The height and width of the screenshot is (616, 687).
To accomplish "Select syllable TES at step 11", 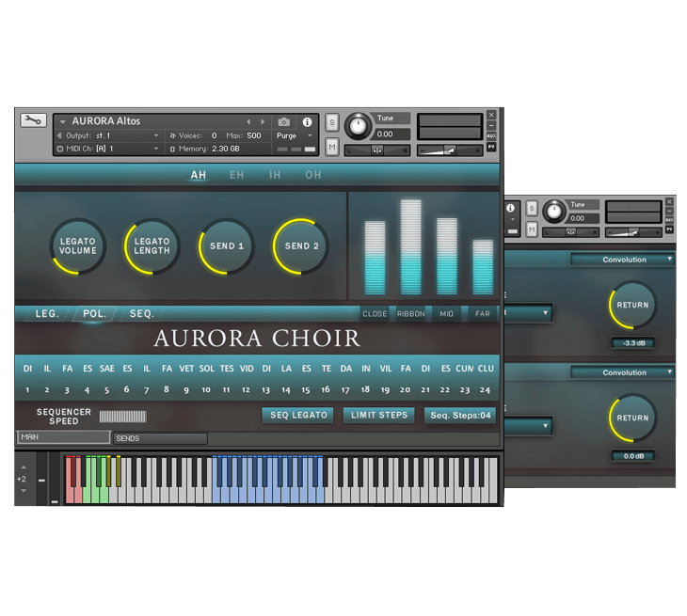I will [227, 369].
